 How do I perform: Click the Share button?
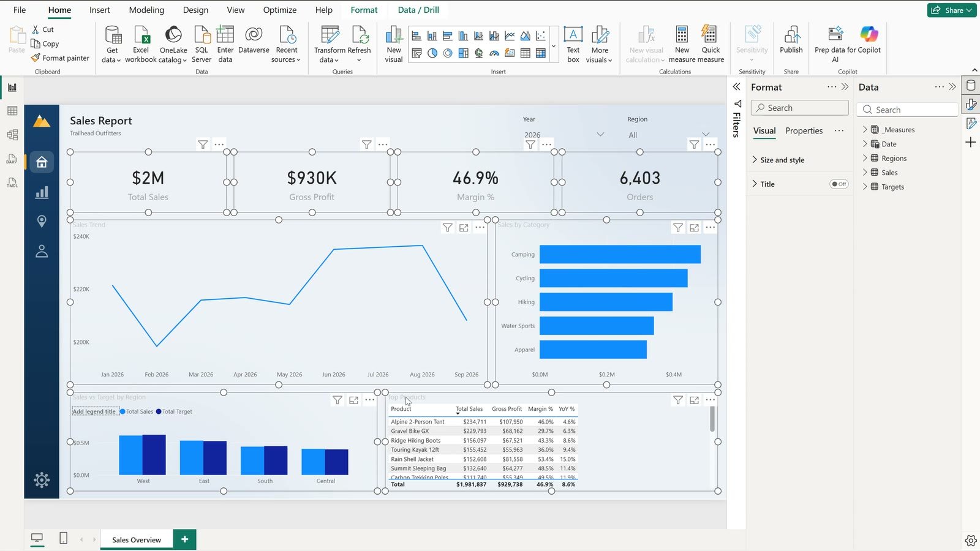(x=951, y=10)
